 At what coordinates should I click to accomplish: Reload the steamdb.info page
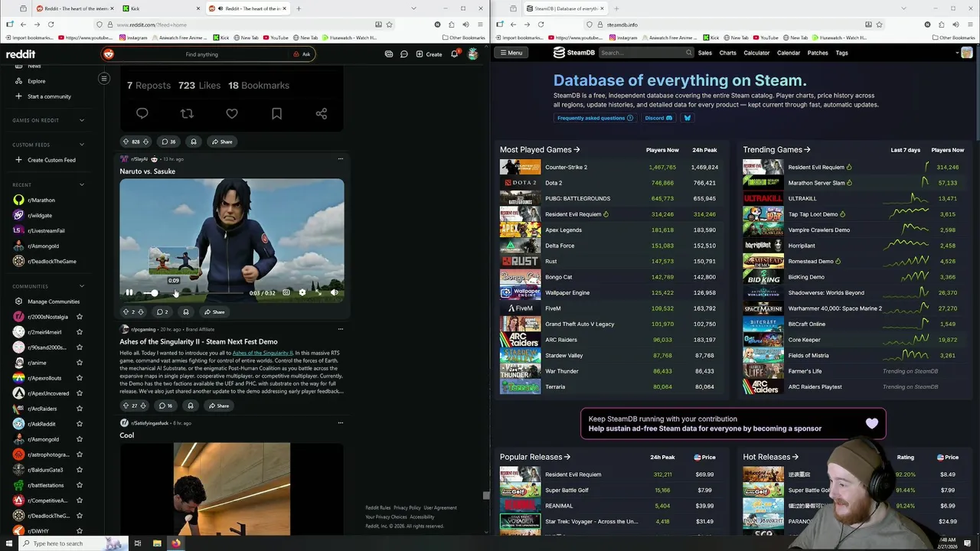click(541, 24)
